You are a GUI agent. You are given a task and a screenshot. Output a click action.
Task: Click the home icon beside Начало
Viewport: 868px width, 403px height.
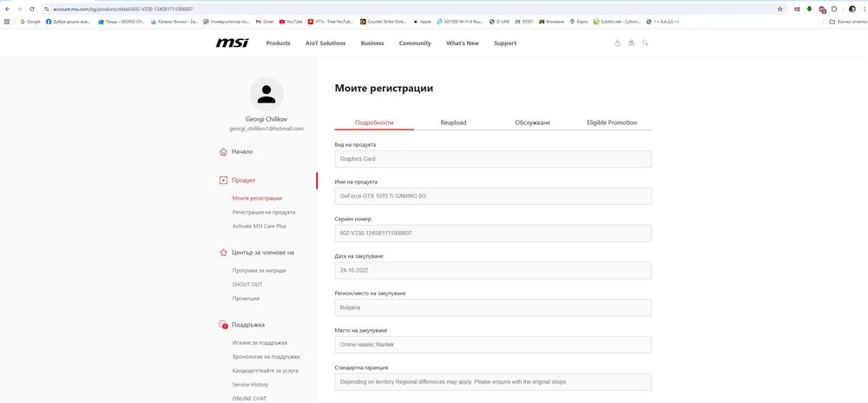[223, 152]
